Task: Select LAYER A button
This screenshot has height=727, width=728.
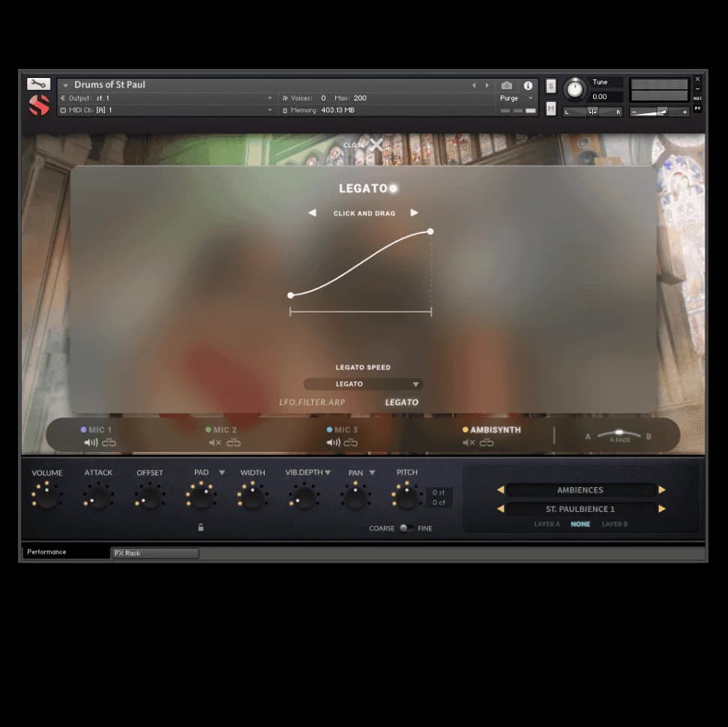Action: point(547,525)
